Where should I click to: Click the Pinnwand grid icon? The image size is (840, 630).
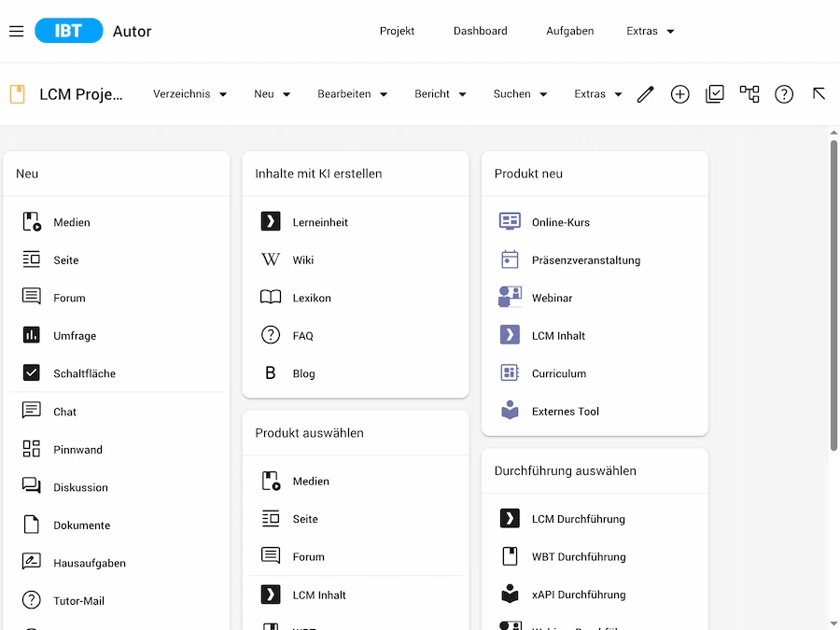pyautogui.click(x=32, y=449)
